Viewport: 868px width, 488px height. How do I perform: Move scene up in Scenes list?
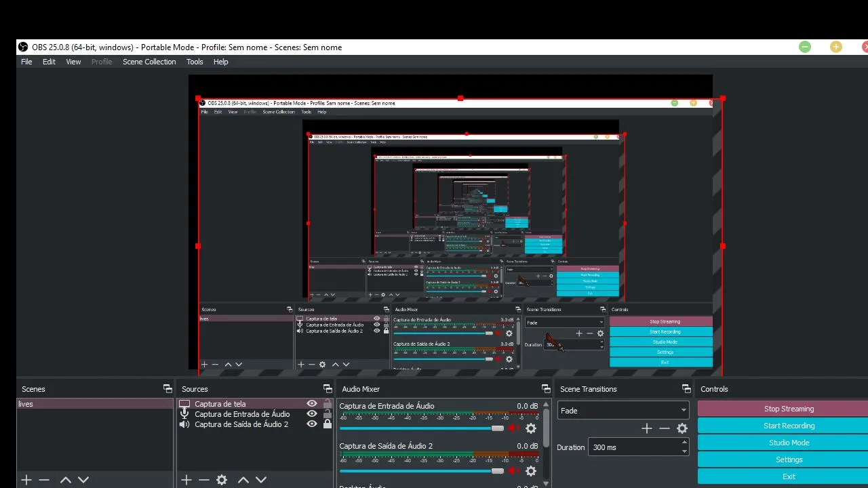[x=66, y=480]
